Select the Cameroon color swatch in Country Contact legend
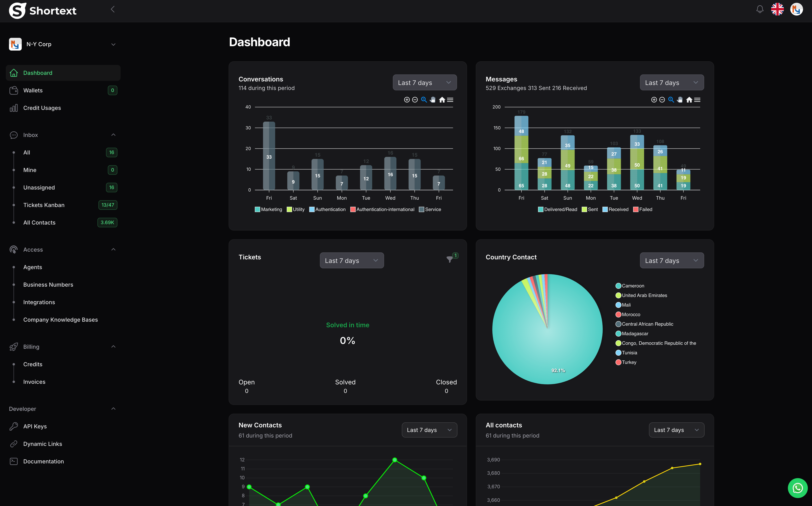Screen dimensions: 812x506 click(x=618, y=285)
